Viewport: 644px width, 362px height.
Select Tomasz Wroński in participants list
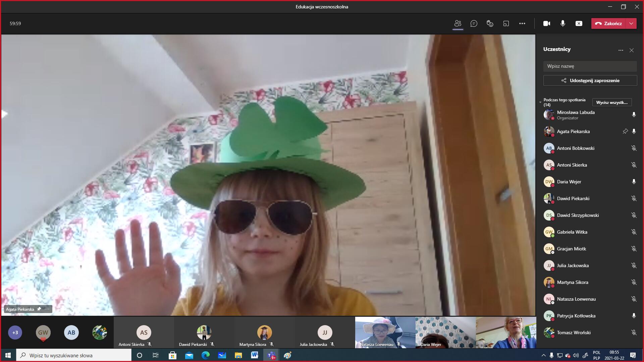(574, 333)
